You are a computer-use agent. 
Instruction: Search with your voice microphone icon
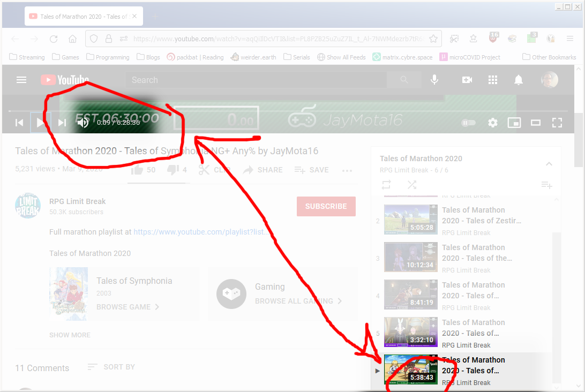click(434, 80)
